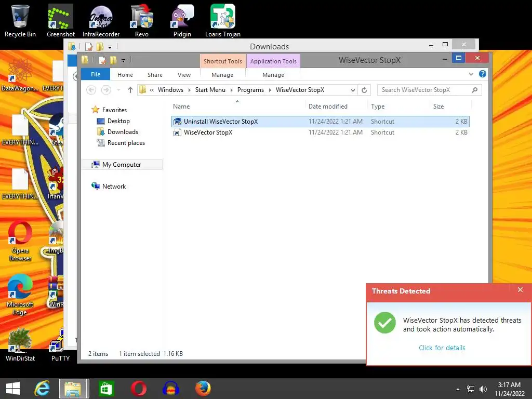The width and height of the screenshot is (532, 399).
Task: Dismiss the Threats Detected notification
Action: click(520, 290)
